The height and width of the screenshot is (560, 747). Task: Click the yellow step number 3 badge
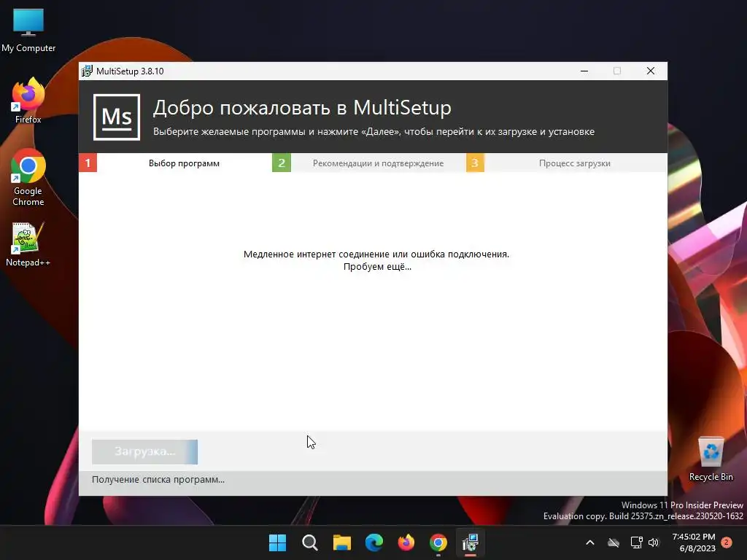point(475,163)
